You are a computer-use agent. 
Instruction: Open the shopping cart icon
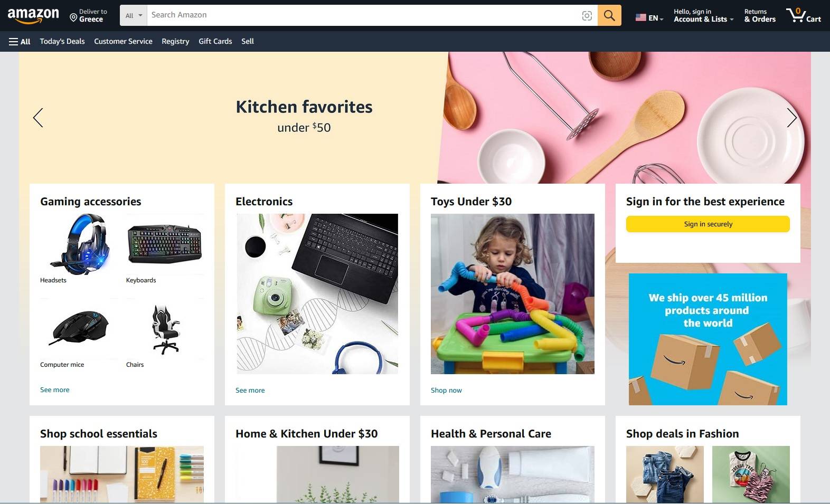(x=803, y=15)
